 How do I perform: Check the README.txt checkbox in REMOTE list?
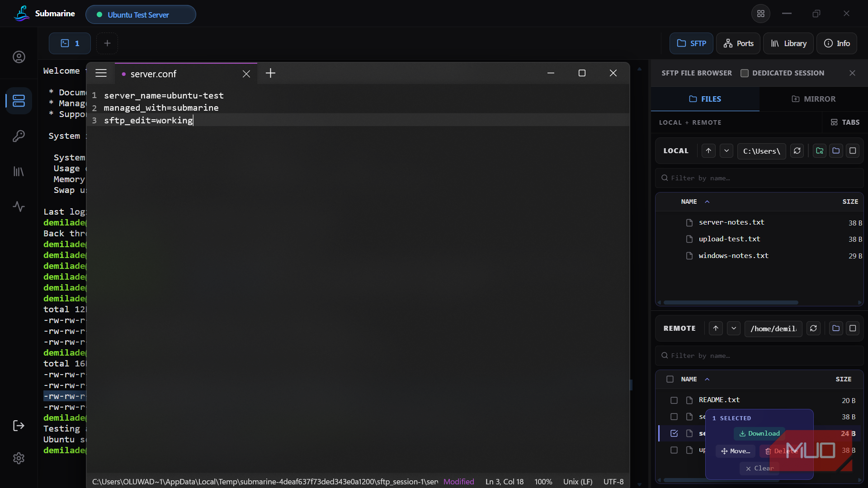pyautogui.click(x=674, y=400)
